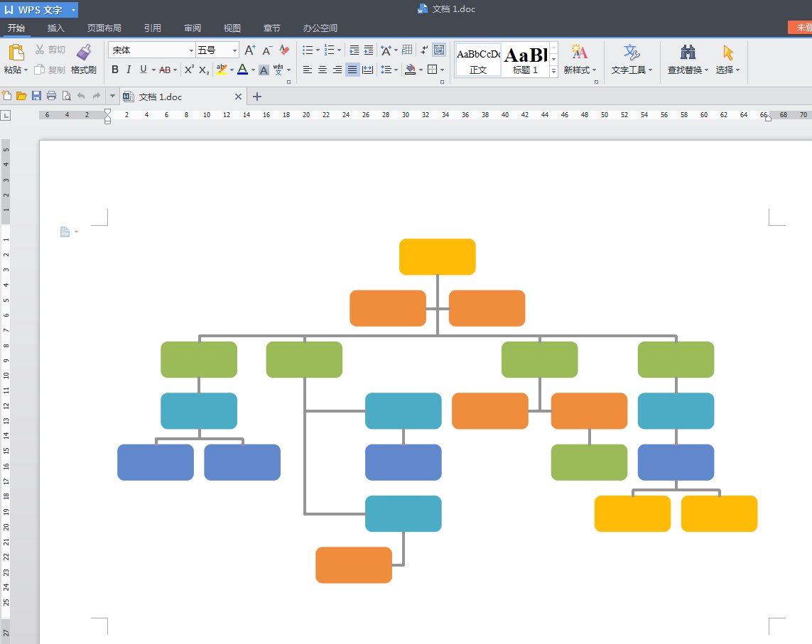Toggle bold formatting
The width and height of the screenshot is (812, 644).
click(x=115, y=70)
